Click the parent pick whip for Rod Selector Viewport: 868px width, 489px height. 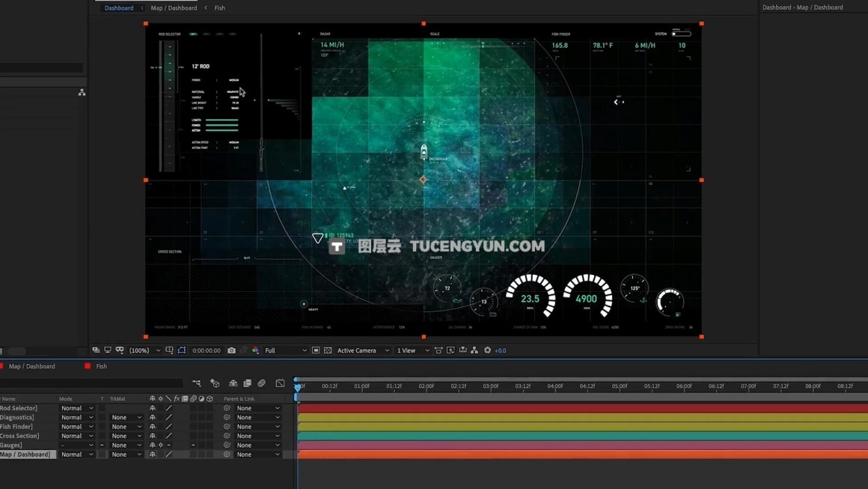[227, 408]
